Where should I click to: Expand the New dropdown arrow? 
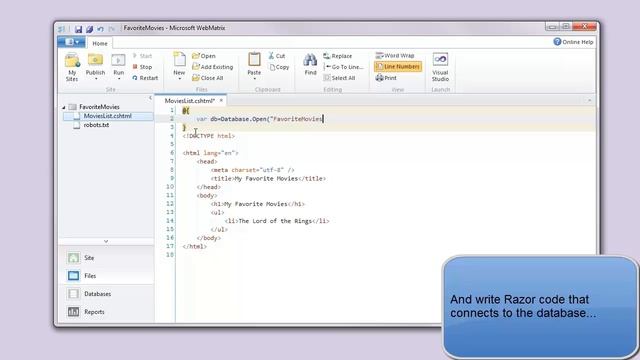[x=180, y=79]
